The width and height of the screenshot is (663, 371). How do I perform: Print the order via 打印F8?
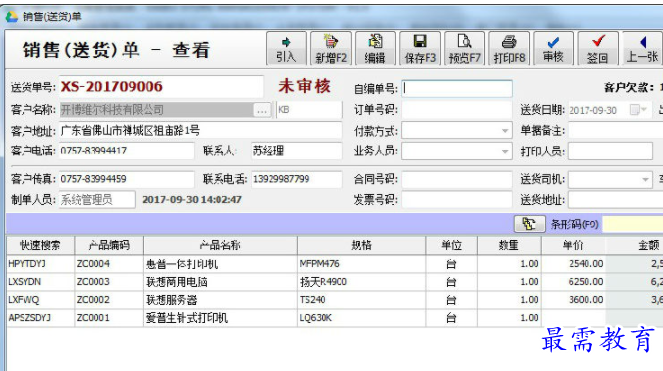point(509,49)
